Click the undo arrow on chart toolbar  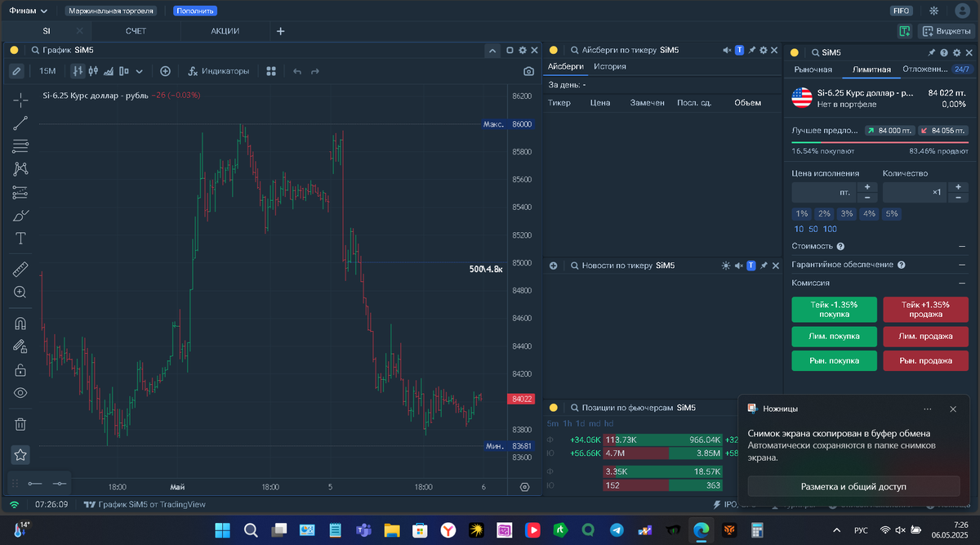point(297,71)
